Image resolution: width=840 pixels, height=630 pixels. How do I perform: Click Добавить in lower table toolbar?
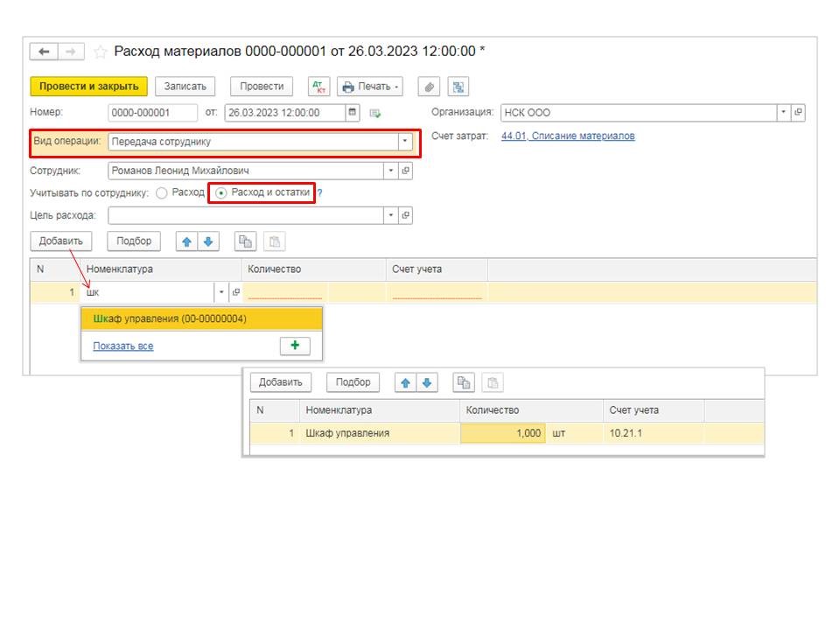tap(281, 382)
